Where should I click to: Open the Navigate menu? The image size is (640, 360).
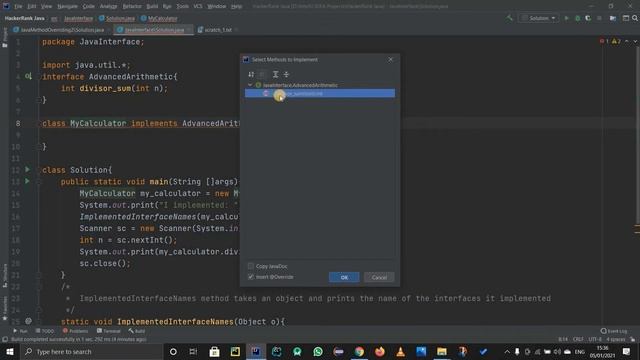tap(67, 6)
